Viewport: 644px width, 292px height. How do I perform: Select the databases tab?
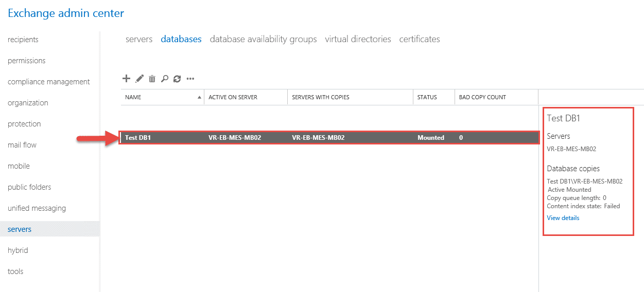pos(181,39)
